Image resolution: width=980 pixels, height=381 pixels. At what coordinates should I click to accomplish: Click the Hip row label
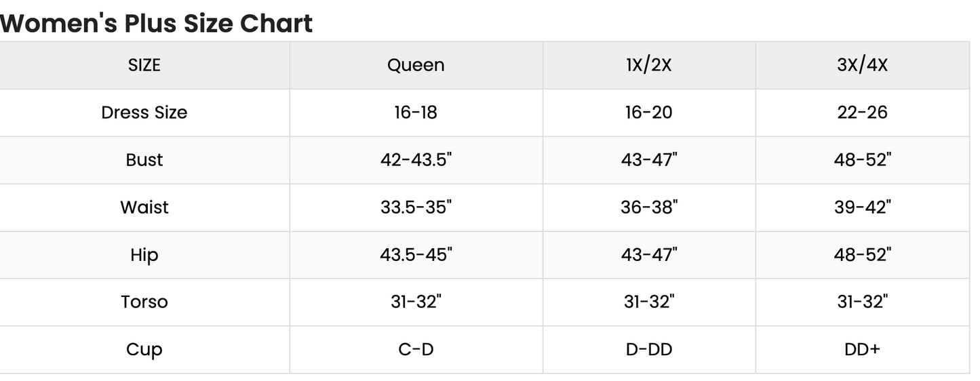point(144,255)
